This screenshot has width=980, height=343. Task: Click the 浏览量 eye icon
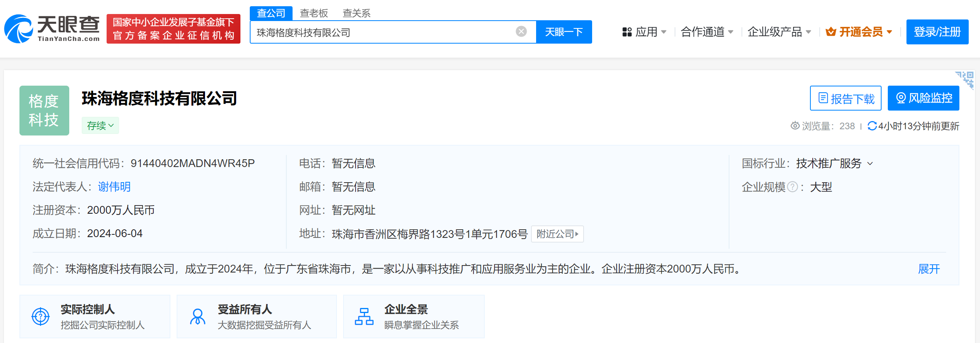[x=795, y=126]
